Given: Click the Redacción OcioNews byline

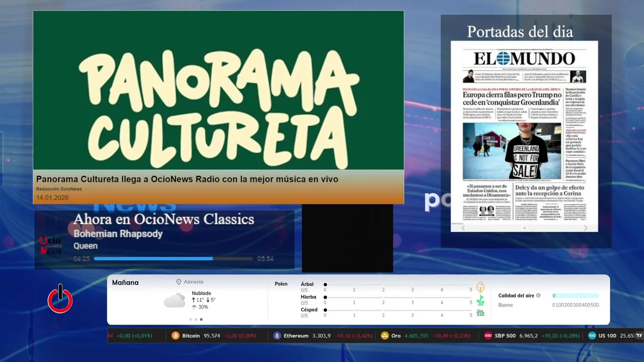Looking at the screenshot, I should (x=59, y=189).
